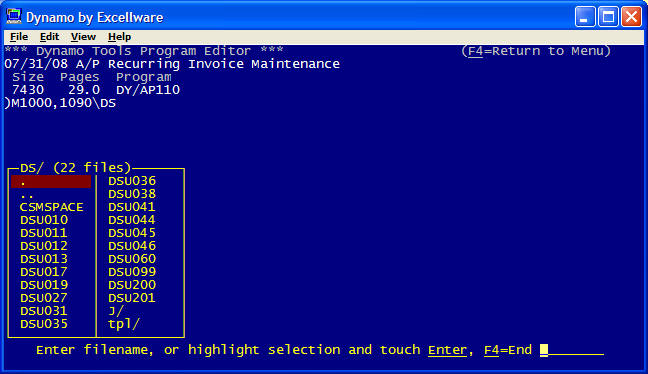This screenshot has height=374, width=648.
Task: Open the View menu
Action: [83, 37]
